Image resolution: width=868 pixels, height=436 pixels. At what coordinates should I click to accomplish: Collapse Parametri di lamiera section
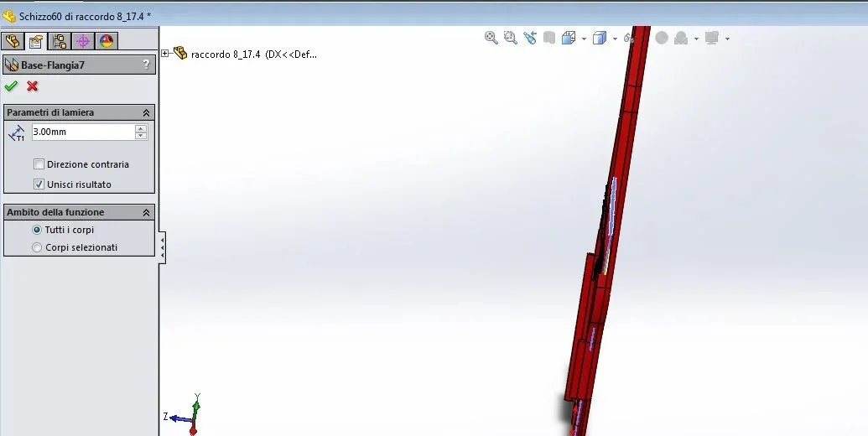[x=146, y=112]
